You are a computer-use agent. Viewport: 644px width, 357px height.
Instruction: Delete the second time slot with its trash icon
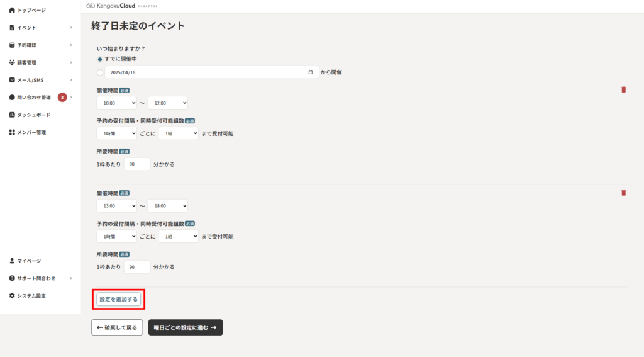point(623,193)
